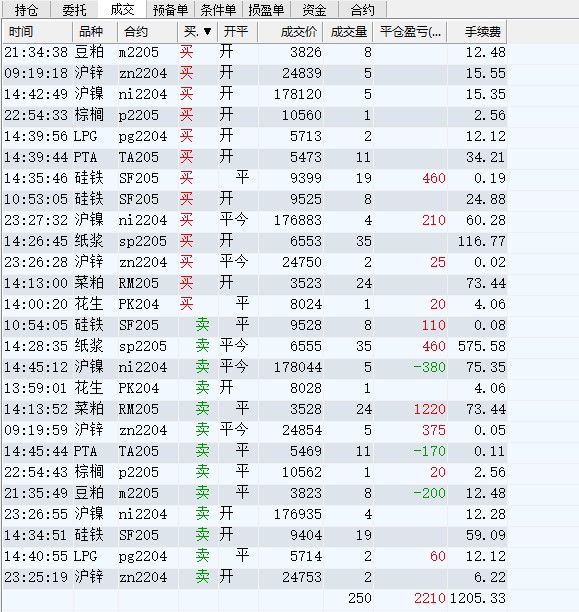Image resolution: width=579 pixels, height=612 pixels.
Task: Click total profit 2210 in summary row
Action: pos(429,598)
